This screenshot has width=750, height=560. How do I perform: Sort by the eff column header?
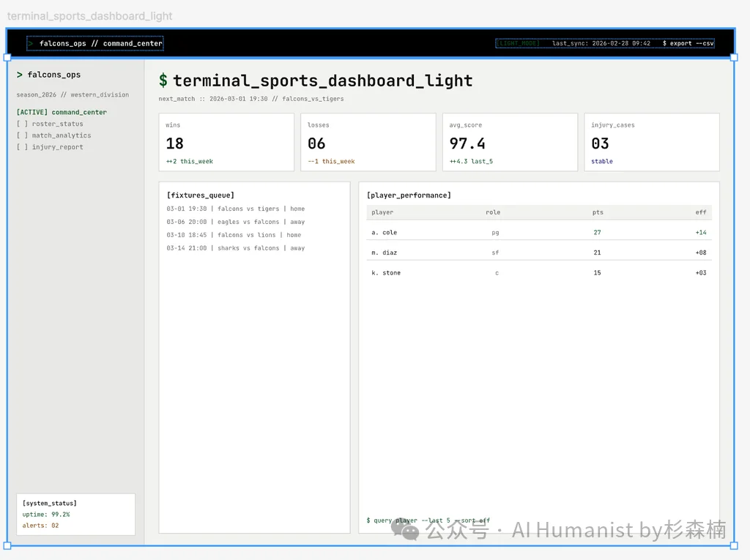click(x=701, y=212)
